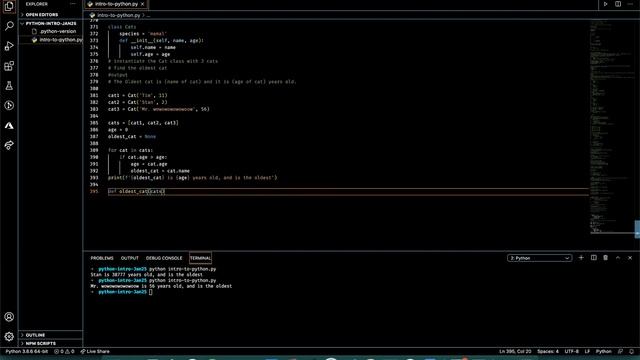Create a new terminal with plus icon
640x360 pixels.
click(581, 258)
